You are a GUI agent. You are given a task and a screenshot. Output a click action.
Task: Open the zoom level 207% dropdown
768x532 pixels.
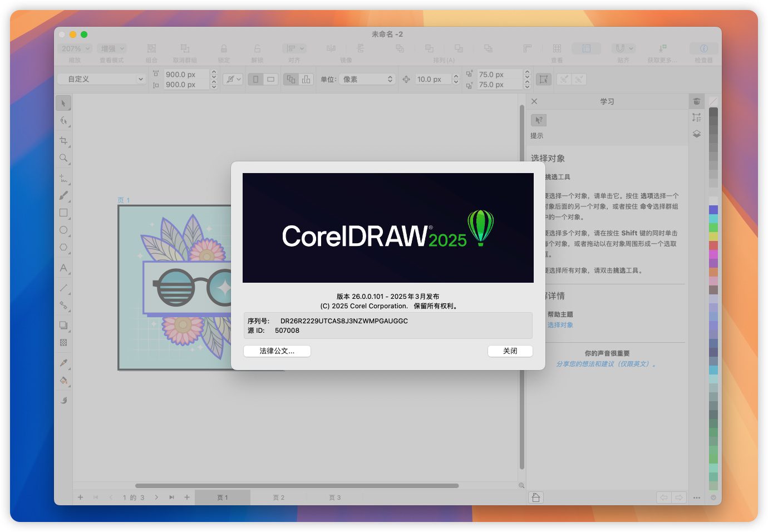(x=75, y=48)
